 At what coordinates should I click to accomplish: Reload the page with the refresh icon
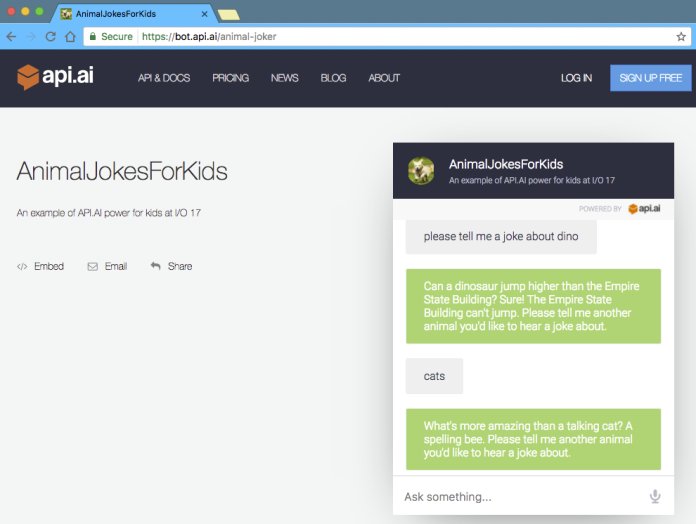pos(51,36)
